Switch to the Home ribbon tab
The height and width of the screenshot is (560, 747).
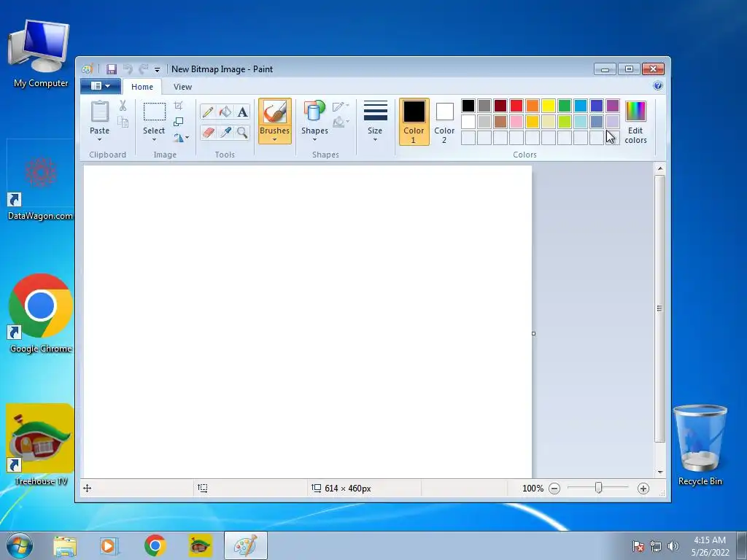tap(142, 87)
